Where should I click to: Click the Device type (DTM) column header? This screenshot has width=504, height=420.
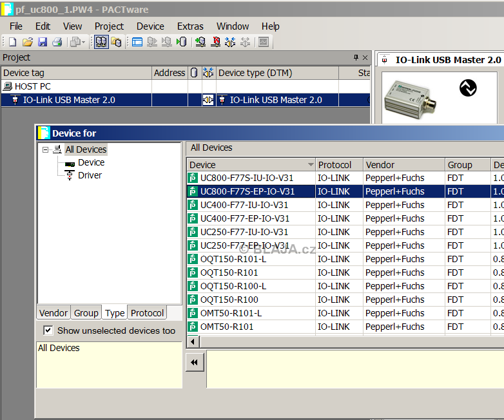click(x=277, y=73)
